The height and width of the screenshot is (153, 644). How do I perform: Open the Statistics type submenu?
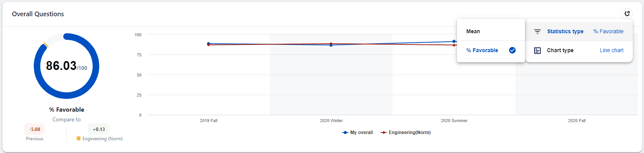(x=579, y=31)
